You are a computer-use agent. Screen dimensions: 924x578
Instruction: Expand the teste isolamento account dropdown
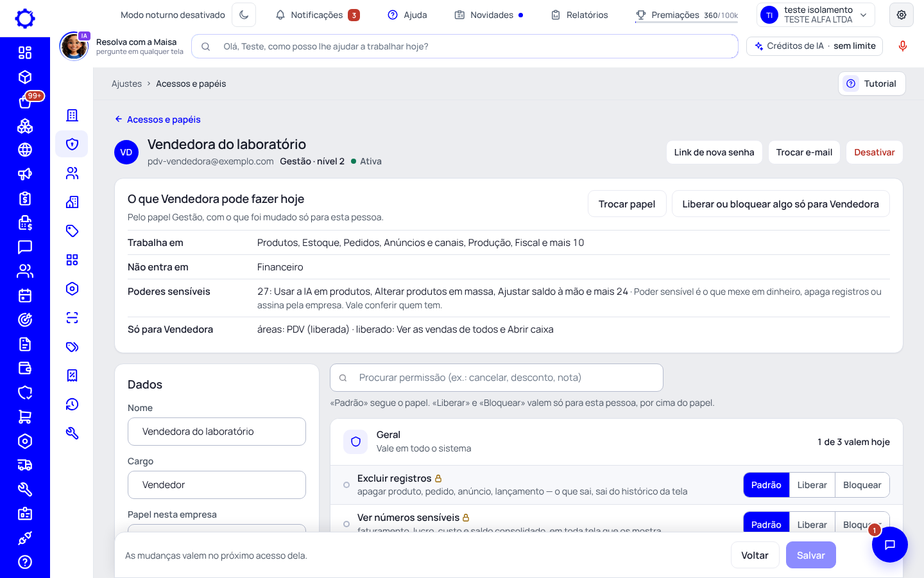(x=816, y=15)
